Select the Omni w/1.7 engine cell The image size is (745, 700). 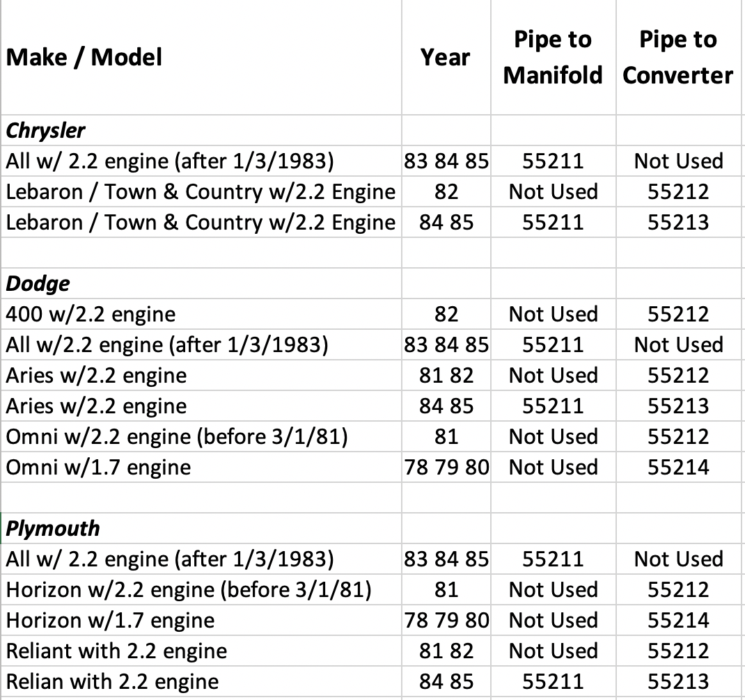(x=98, y=468)
